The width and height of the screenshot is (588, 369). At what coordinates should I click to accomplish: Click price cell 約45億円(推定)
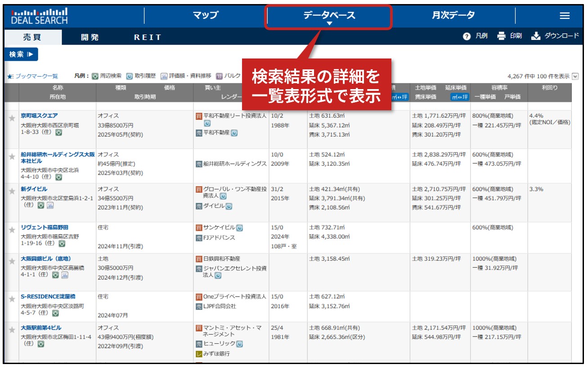117,163
